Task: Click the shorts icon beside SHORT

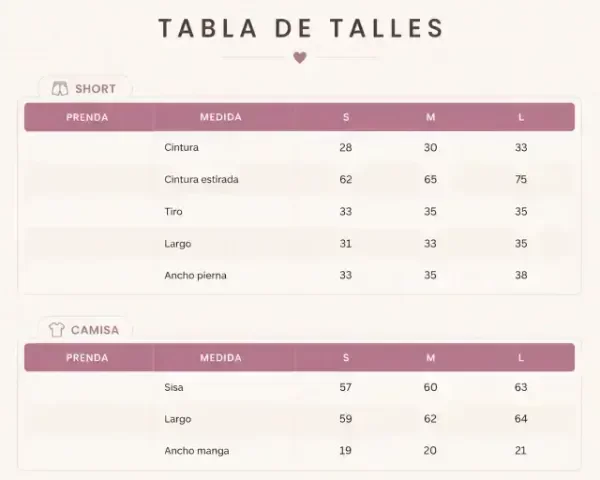Action: pyautogui.click(x=60, y=88)
